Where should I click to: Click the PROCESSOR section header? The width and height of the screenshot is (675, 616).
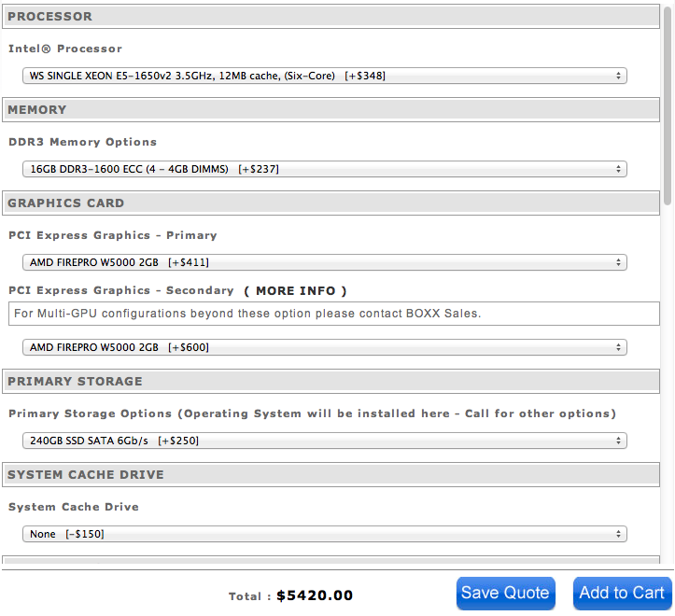pyautogui.click(x=330, y=17)
